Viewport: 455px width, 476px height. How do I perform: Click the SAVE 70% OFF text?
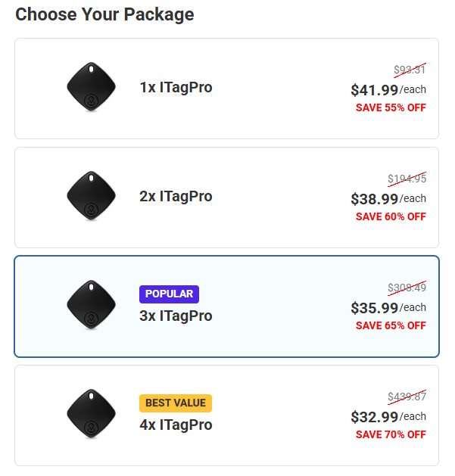[x=391, y=434]
